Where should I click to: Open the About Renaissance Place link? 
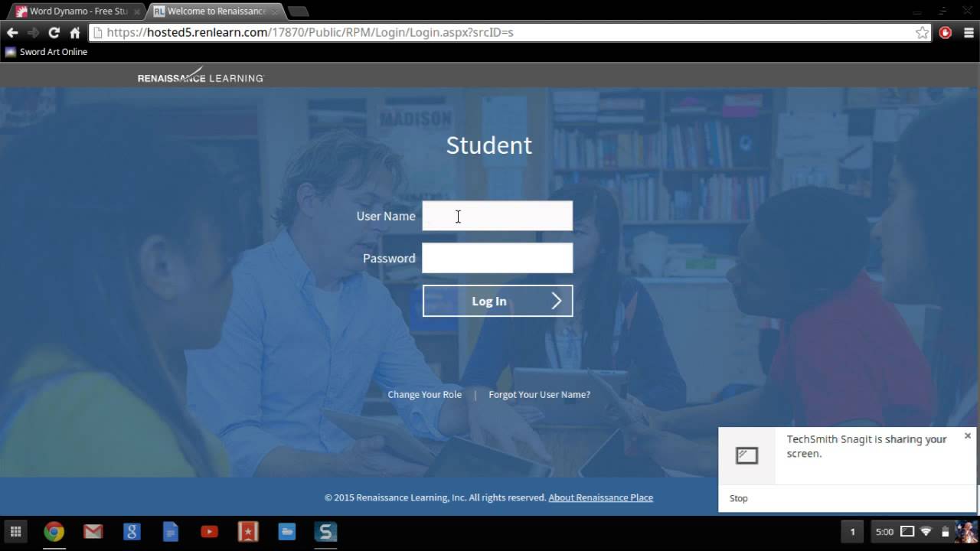[x=601, y=497]
